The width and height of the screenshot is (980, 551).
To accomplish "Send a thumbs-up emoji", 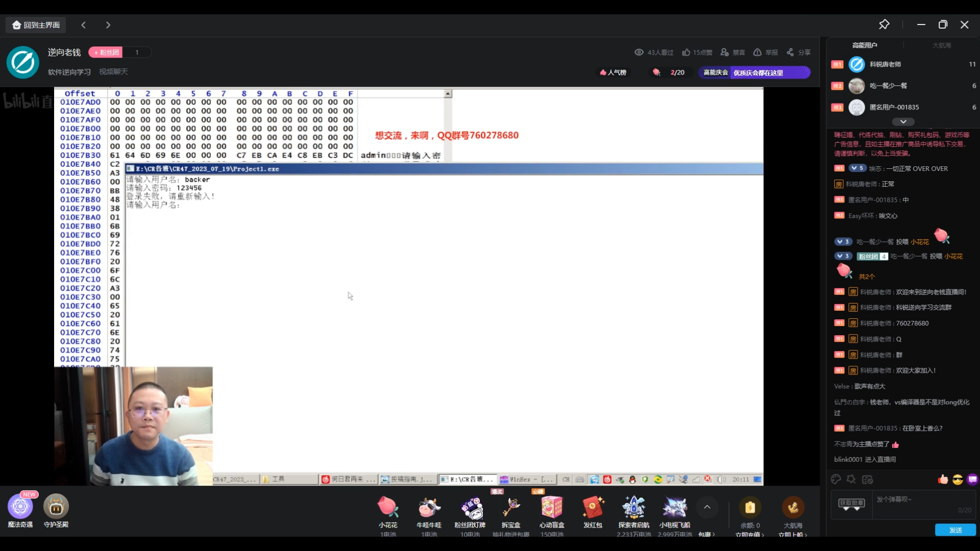I will pyautogui.click(x=943, y=479).
